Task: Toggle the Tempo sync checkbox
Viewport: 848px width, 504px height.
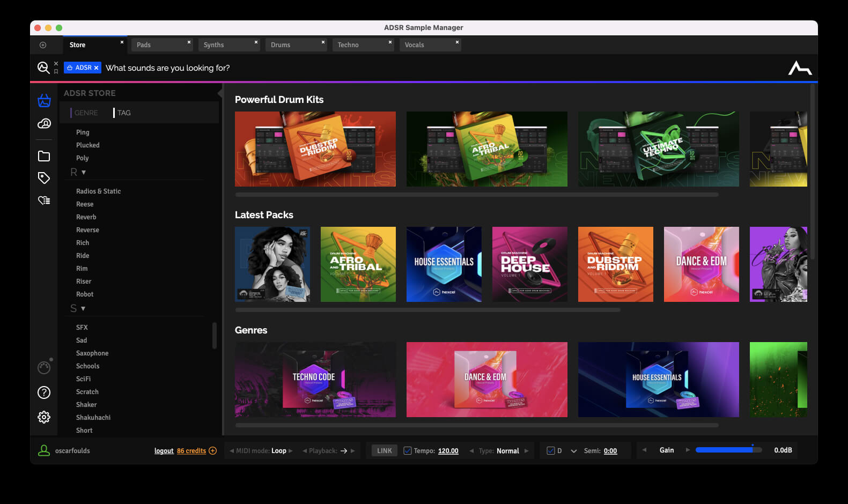Action: pos(408,450)
